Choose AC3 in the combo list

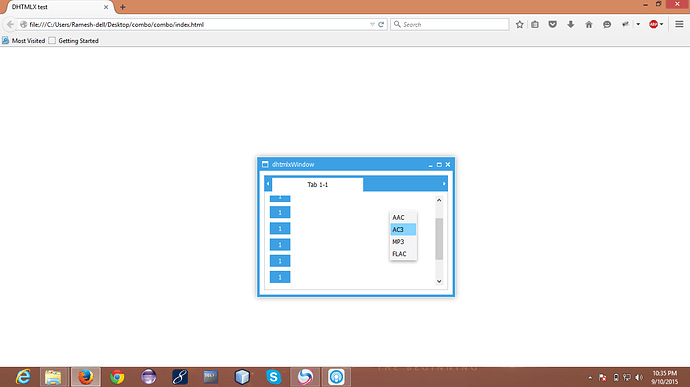click(403, 229)
